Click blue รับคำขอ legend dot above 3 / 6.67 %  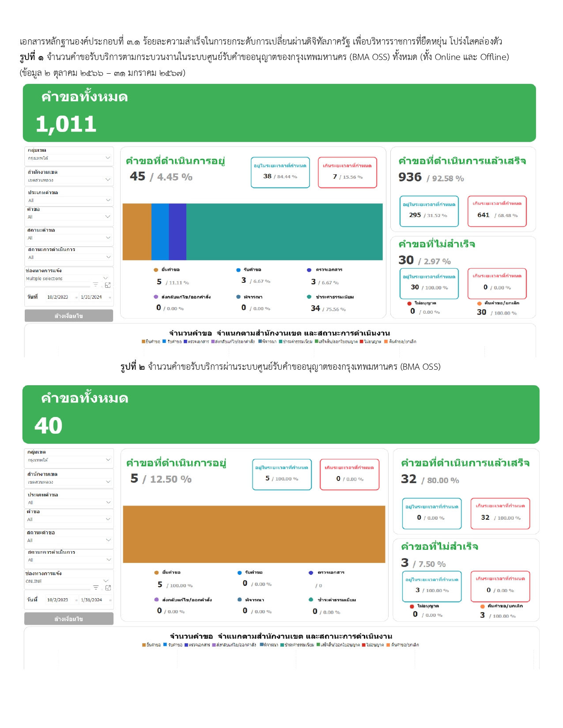click(238, 270)
